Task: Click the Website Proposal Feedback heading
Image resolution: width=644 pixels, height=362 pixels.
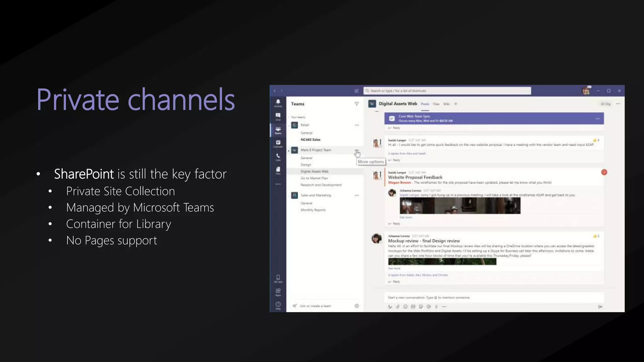Action: click(415, 178)
